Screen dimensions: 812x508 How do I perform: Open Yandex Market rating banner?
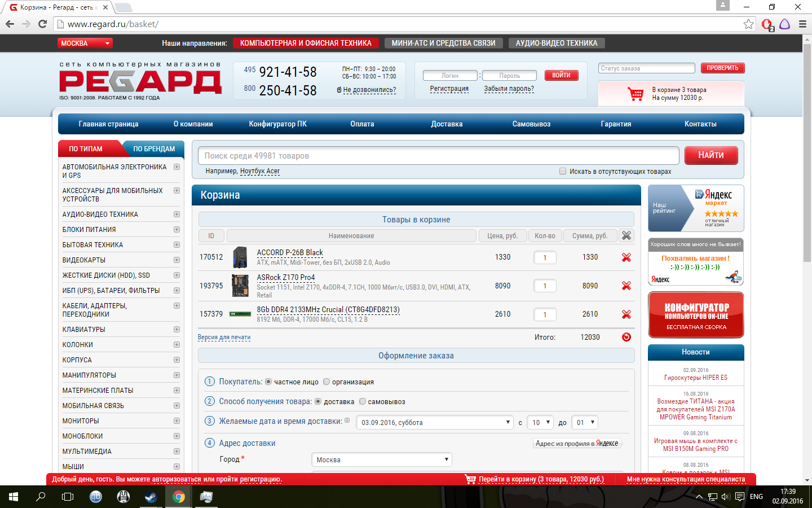(x=696, y=208)
